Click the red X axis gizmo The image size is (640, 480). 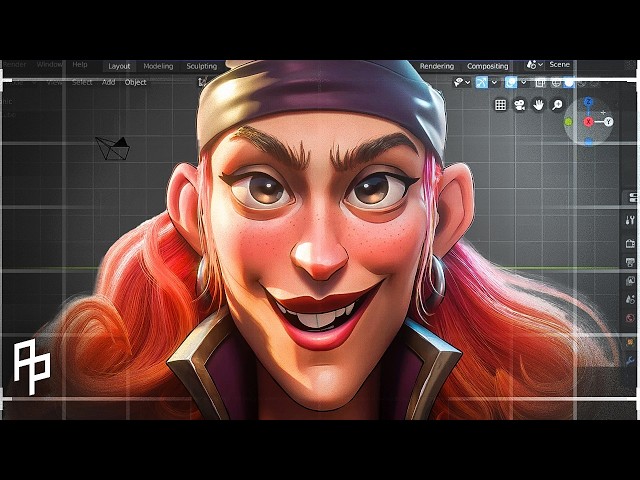(588, 122)
